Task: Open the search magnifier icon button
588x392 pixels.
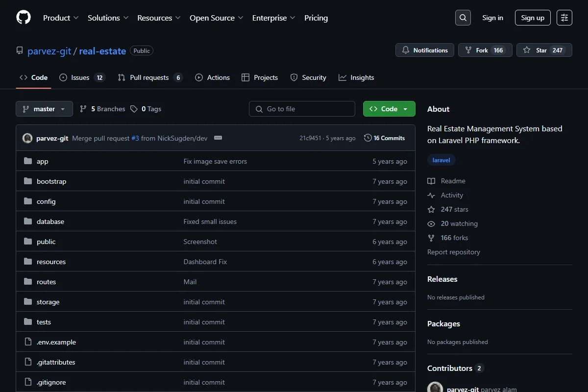Action: [x=463, y=18]
